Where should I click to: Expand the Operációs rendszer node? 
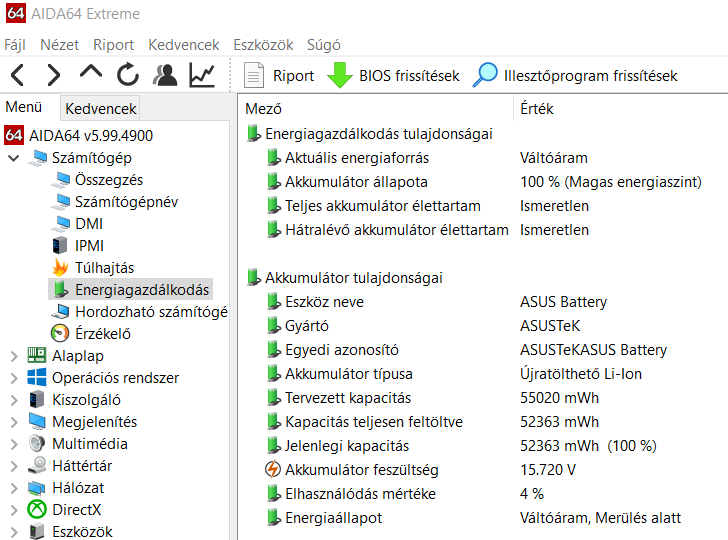pos(14,378)
